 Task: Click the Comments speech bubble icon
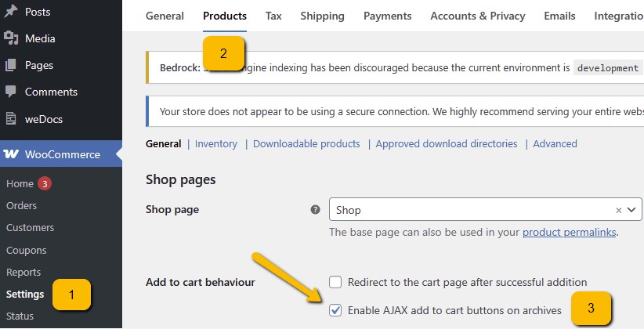(x=11, y=92)
